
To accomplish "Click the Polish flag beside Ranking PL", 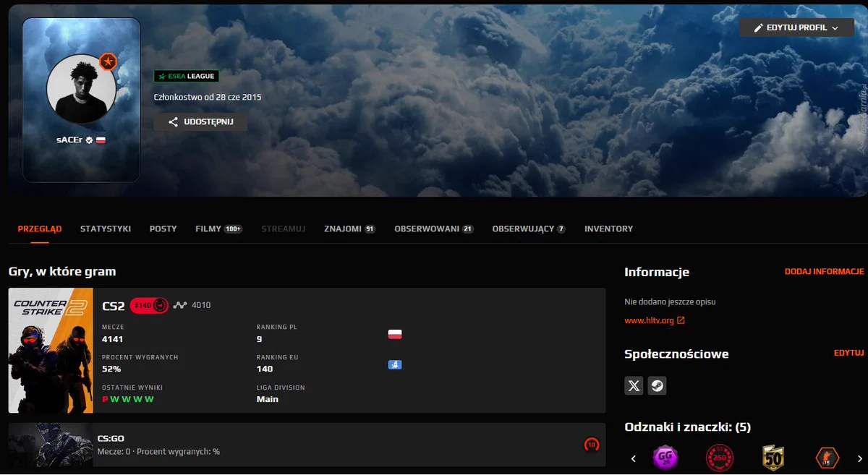I will pyautogui.click(x=395, y=334).
